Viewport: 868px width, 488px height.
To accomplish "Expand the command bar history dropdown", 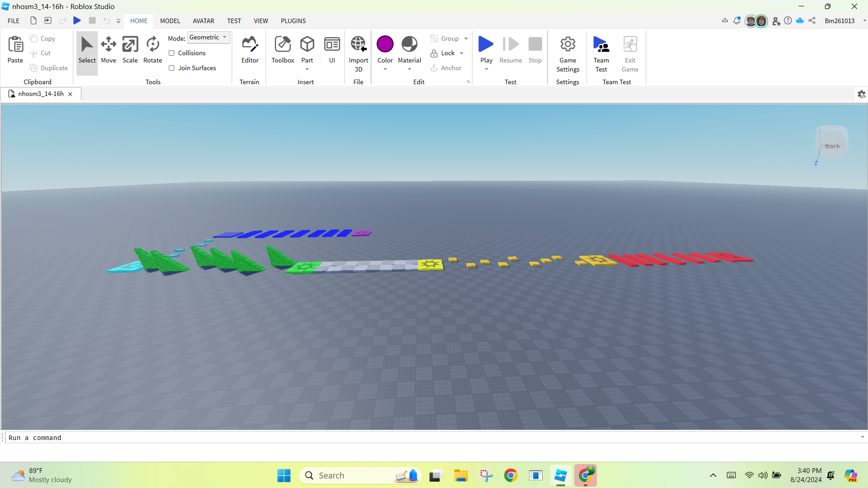I will (x=863, y=437).
